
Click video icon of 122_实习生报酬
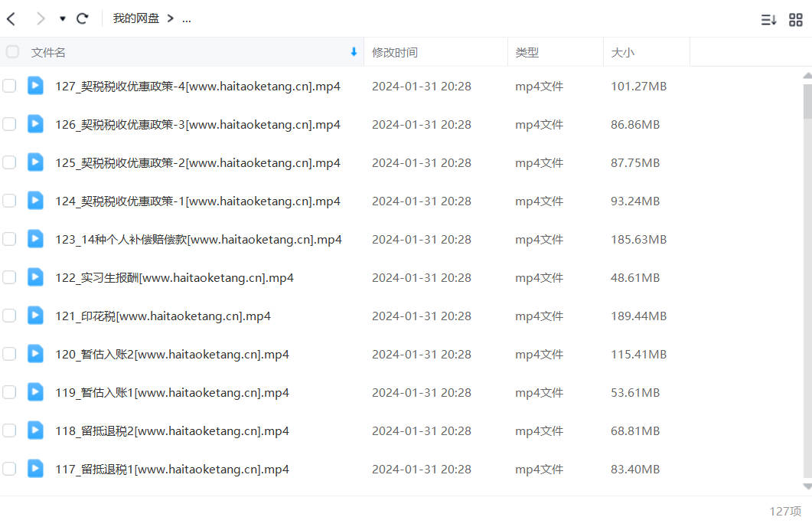coord(35,277)
